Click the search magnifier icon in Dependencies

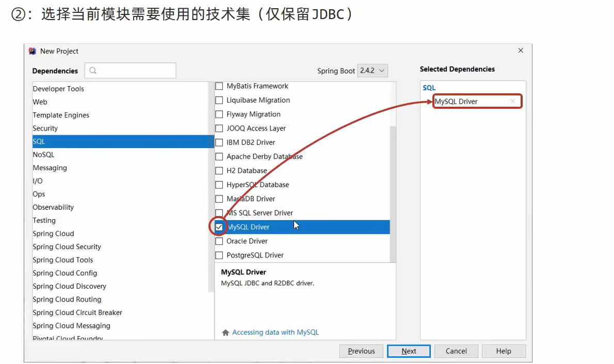93,71
